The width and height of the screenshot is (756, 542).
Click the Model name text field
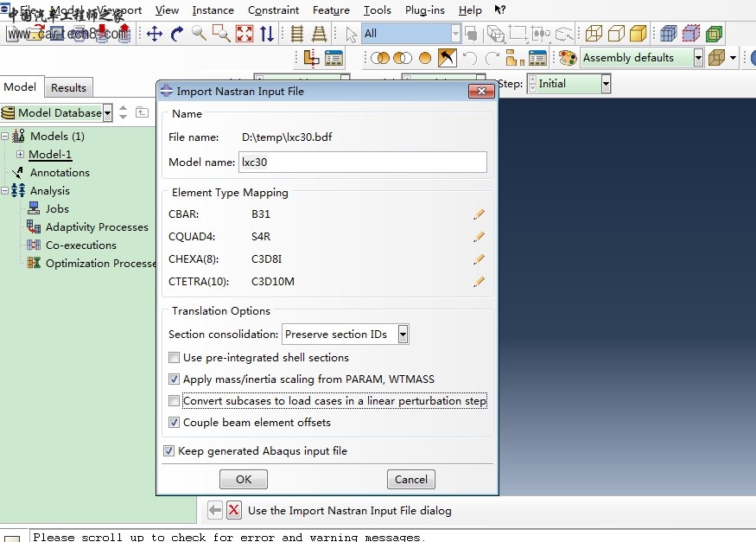click(363, 162)
